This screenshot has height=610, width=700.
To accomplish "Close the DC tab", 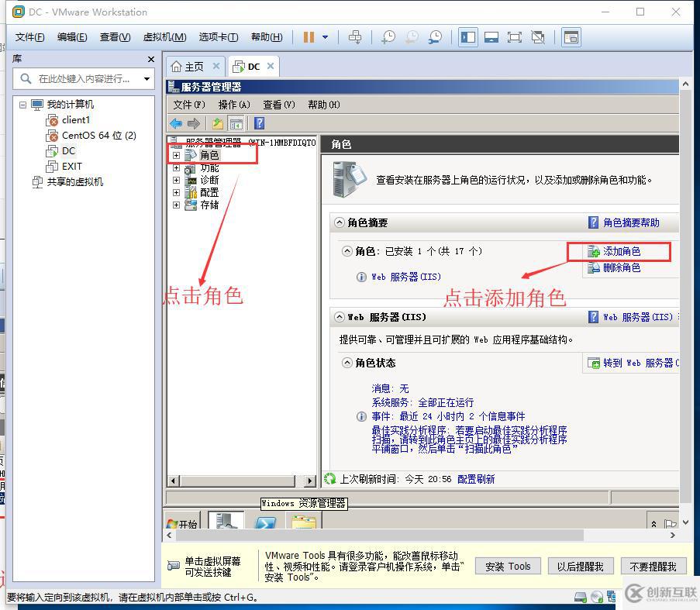I will [x=270, y=66].
